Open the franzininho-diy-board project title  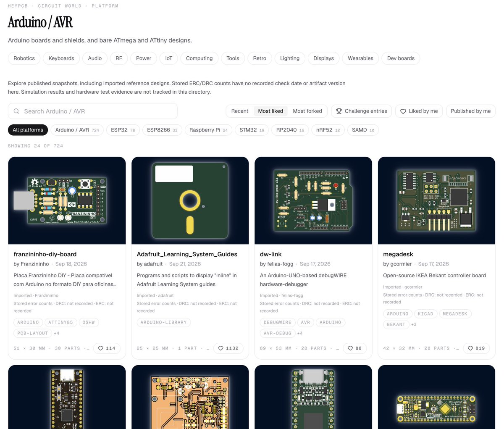[45, 254]
